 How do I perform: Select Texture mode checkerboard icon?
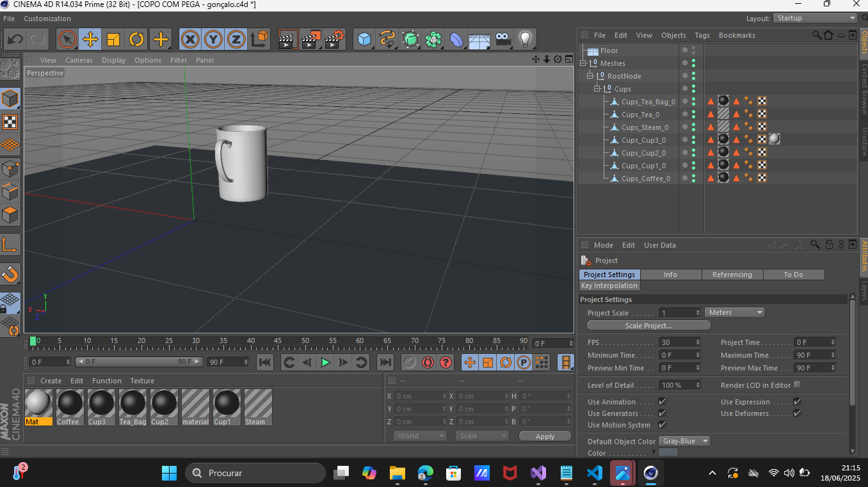tap(10, 122)
